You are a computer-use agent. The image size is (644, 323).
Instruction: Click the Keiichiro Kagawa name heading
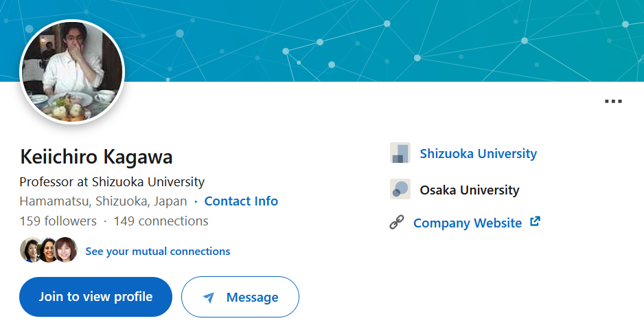(x=96, y=157)
